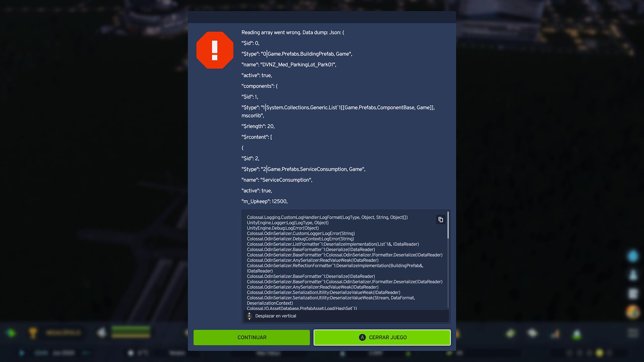Click the red error exclamation icon

[x=215, y=50]
